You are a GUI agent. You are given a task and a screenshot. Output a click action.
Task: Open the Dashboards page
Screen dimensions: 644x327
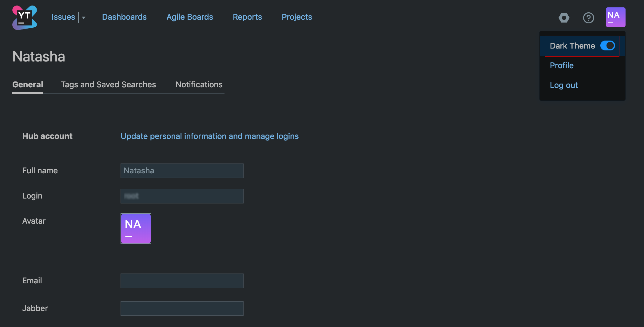point(124,17)
